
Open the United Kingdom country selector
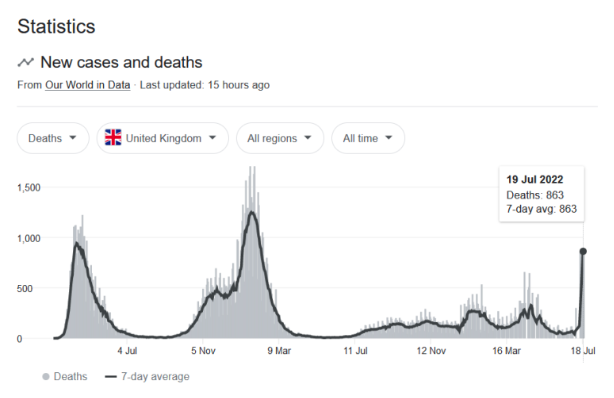[163, 138]
